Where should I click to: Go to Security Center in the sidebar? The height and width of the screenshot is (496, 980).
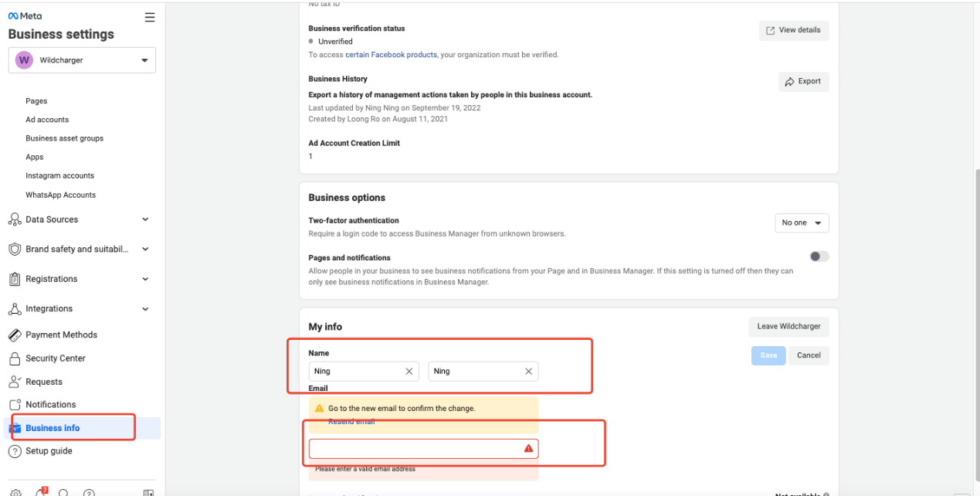55,358
